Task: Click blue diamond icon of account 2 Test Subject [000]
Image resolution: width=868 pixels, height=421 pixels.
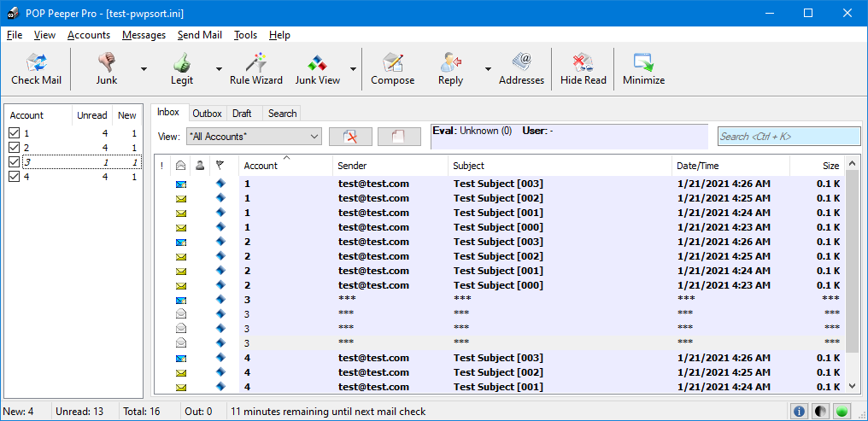Action: point(221,285)
